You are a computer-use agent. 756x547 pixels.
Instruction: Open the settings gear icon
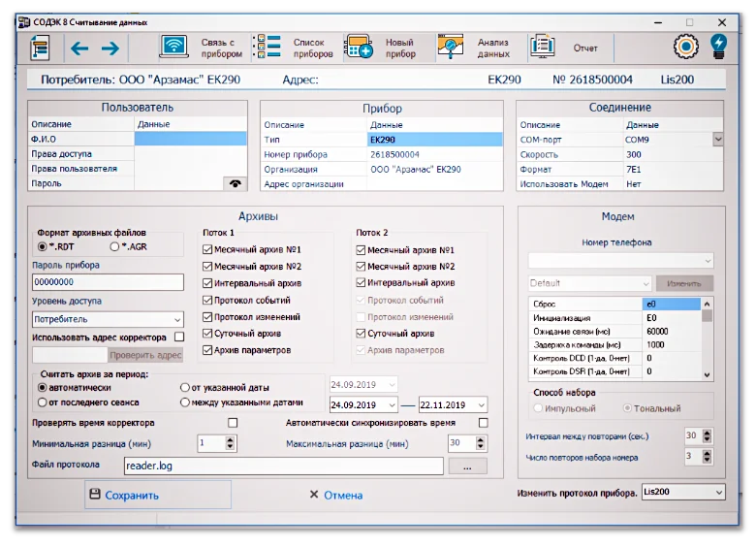(x=686, y=47)
